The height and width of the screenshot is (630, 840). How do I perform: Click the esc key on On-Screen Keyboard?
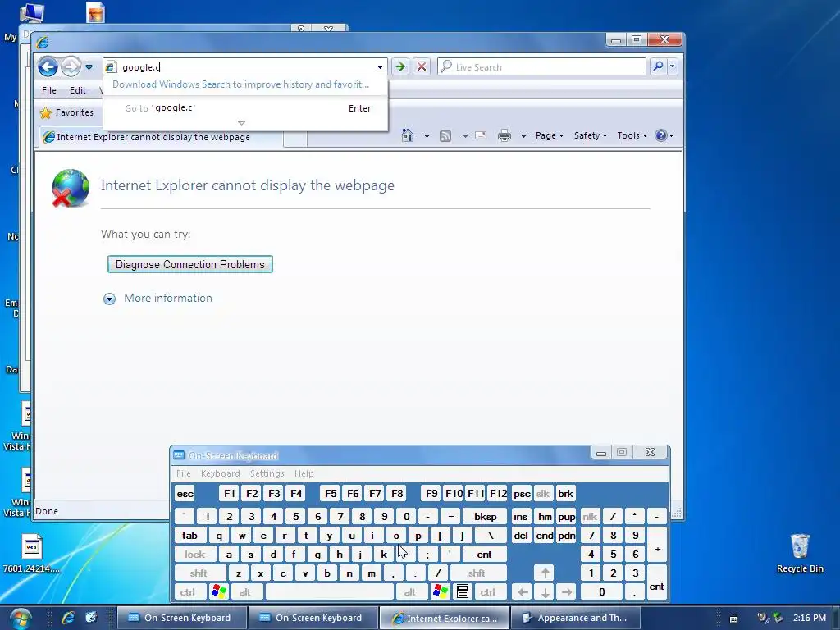pyautogui.click(x=185, y=493)
